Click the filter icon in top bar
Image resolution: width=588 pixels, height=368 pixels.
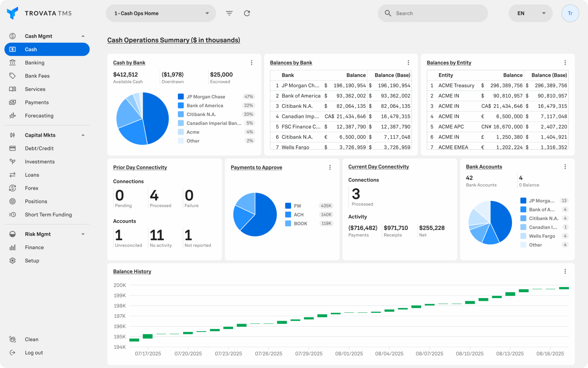coord(229,13)
